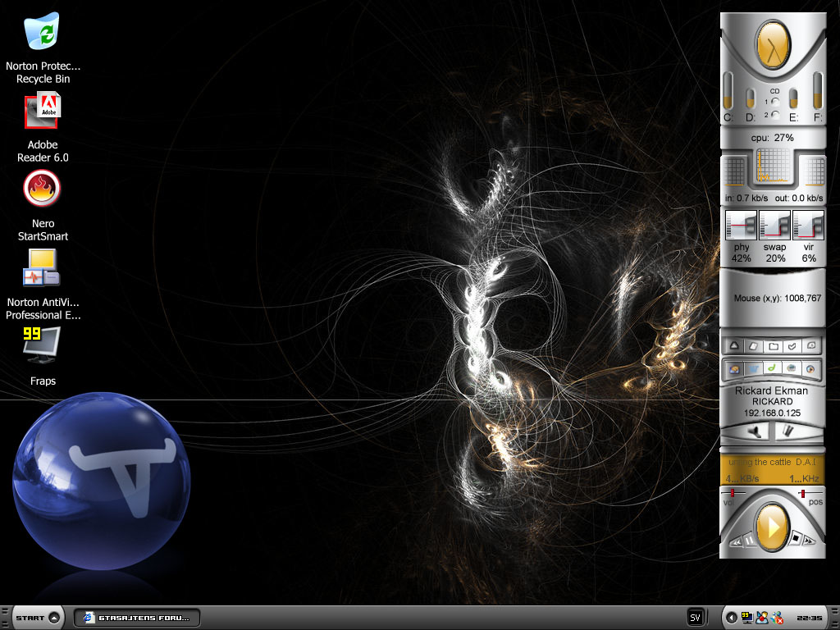The width and height of the screenshot is (840, 630).
Task: Switch to the GTASajtens Forum taskbar window
Action: (136, 618)
